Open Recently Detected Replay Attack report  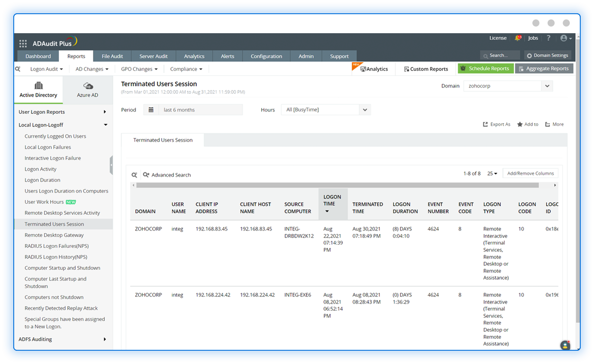61,308
